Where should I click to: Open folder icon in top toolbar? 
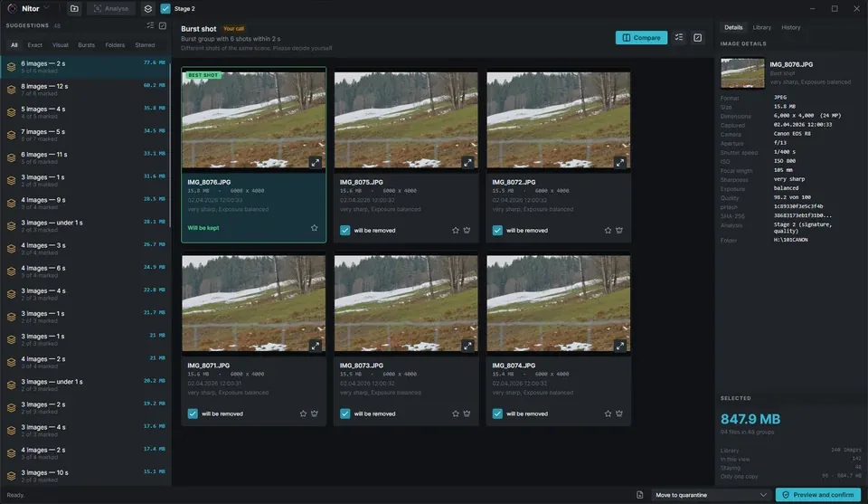[74, 8]
